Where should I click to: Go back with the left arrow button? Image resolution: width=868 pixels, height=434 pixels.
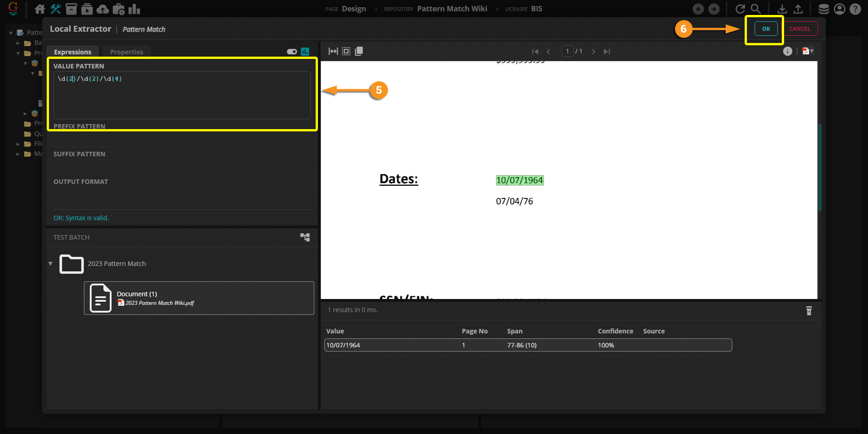coord(698,9)
